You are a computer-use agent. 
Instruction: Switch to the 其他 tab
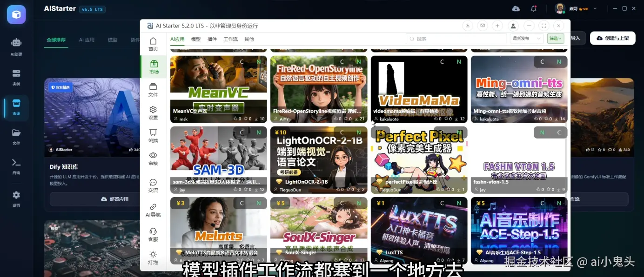point(249,39)
